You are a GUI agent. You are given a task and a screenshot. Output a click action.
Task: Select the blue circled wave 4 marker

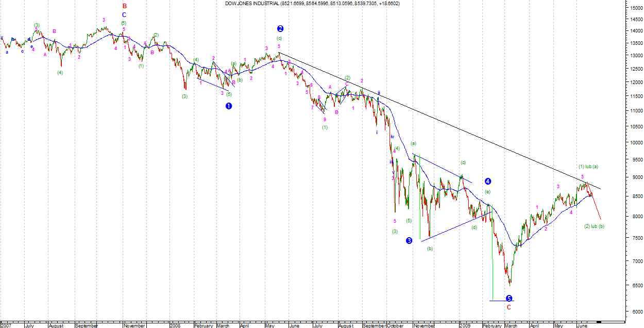(x=487, y=181)
